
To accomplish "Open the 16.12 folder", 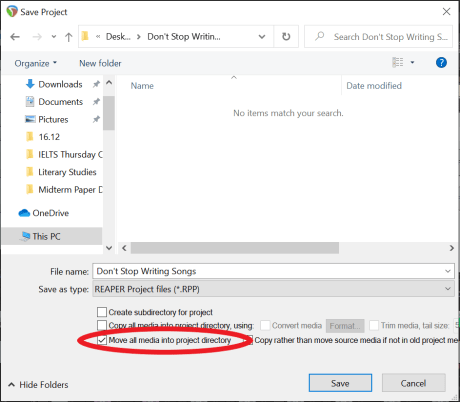I will 49,137.
